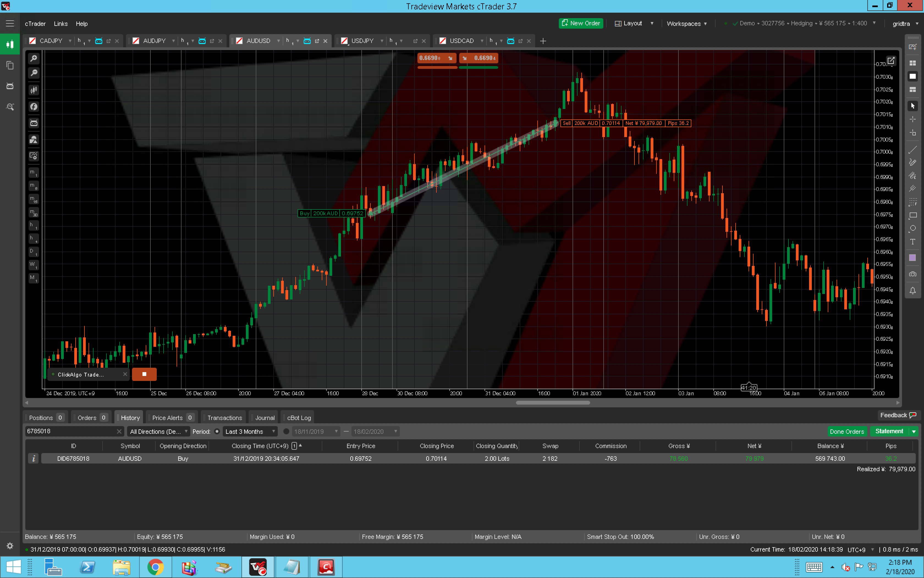Screen dimensions: 924x578
Task: Toggle cBot icon on AUDUSD tab
Action: click(x=307, y=41)
